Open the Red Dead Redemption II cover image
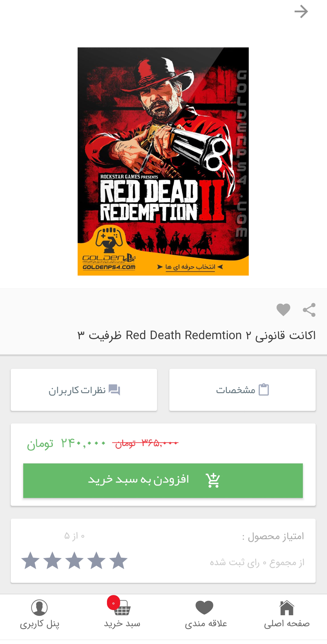The height and width of the screenshot is (644, 327). (x=163, y=161)
